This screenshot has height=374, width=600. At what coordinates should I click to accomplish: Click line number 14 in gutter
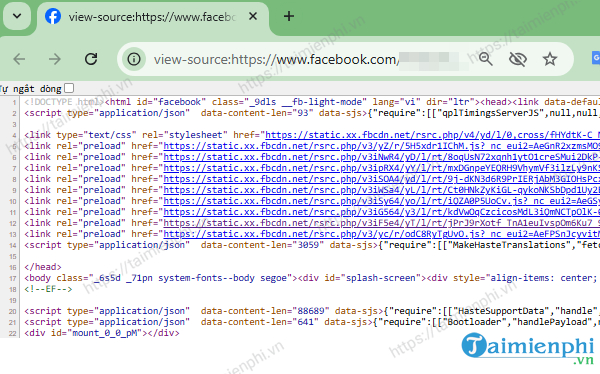[x=13, y=245]
